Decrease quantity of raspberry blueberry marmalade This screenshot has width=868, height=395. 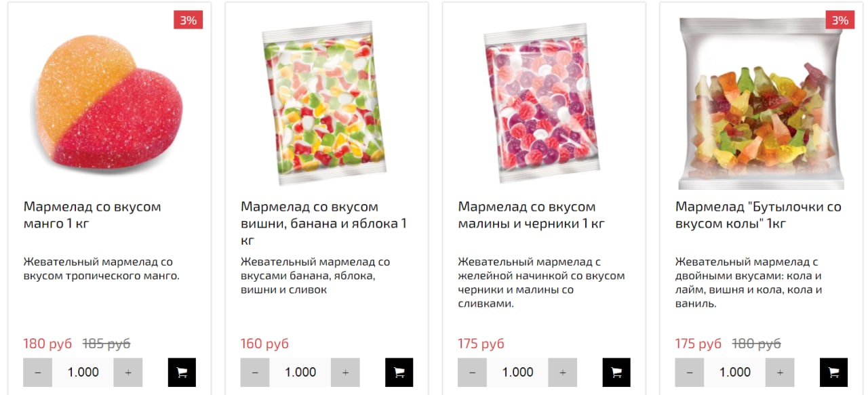472,372
